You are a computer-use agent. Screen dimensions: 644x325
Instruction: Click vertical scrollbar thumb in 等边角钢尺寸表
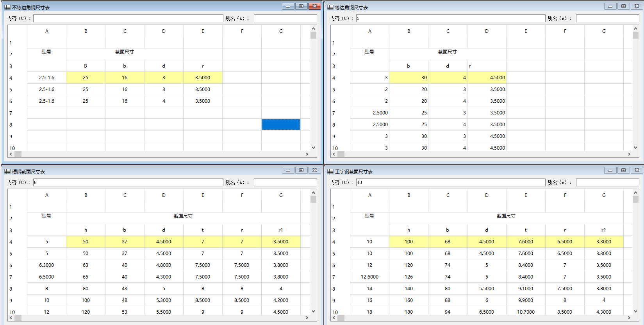coord(635,35)
